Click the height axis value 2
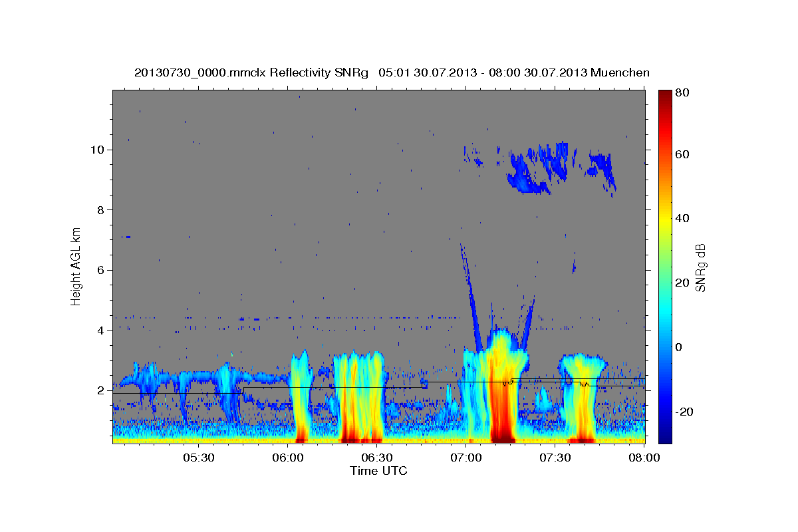Viewport: 798px width, 532px height. point(100,390)
